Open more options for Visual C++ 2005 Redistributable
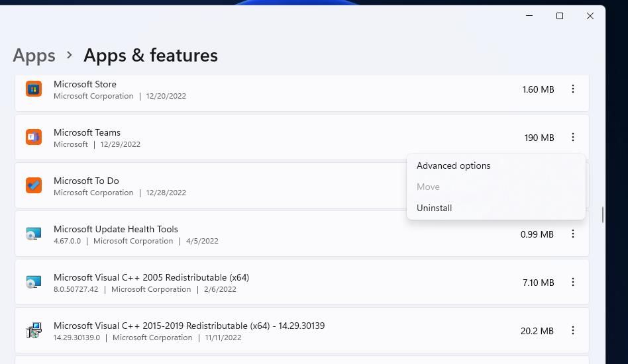 coord(573,282)
